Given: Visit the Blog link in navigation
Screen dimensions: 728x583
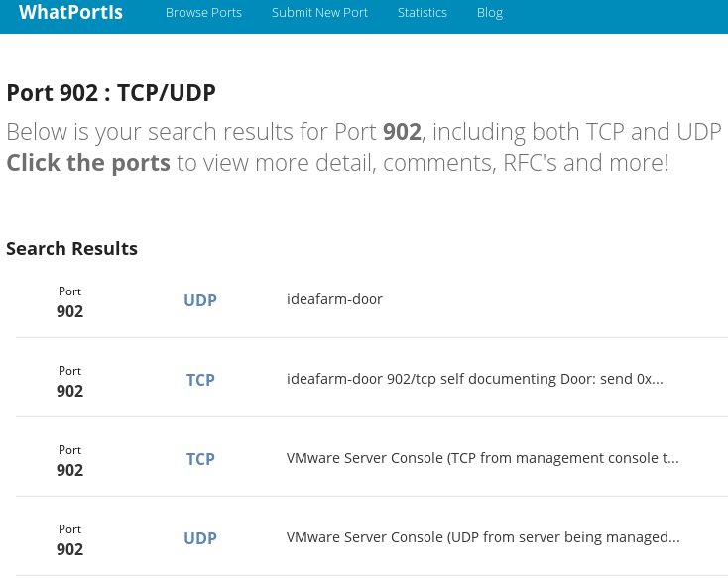Looking at the screenshot, I should (x=489, y=13).
